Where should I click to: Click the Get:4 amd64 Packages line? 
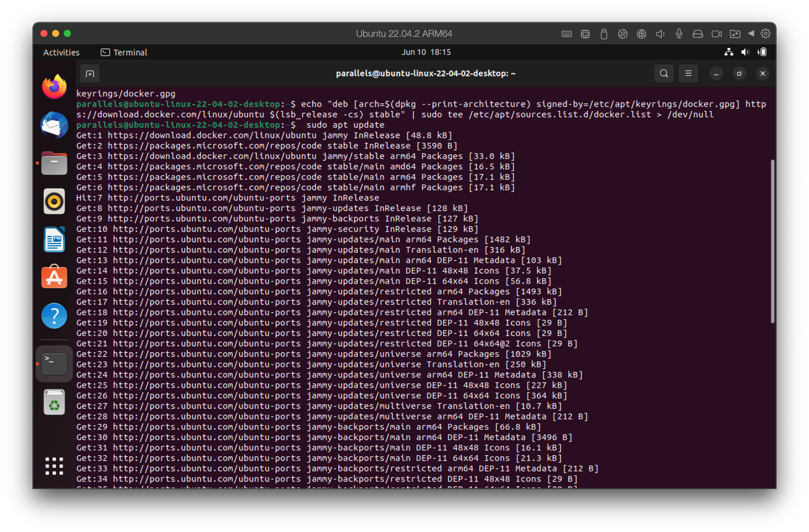(295, 167)
